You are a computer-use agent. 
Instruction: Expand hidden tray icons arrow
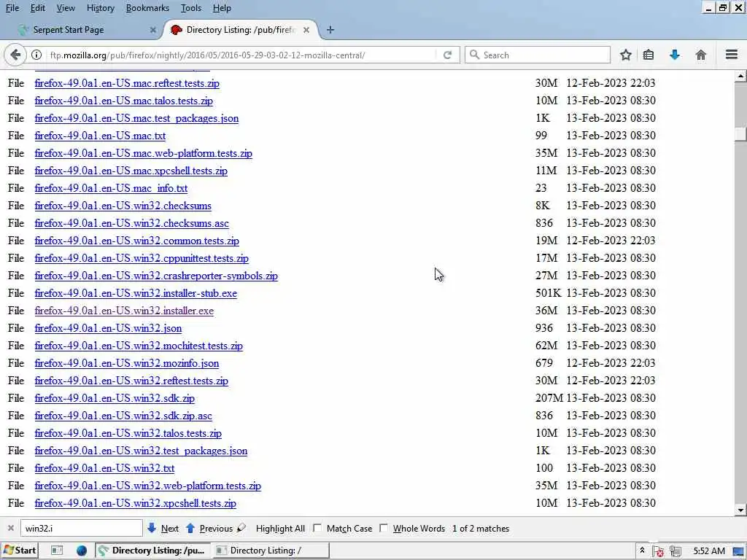pyautogui.click(x=642, y=551)
